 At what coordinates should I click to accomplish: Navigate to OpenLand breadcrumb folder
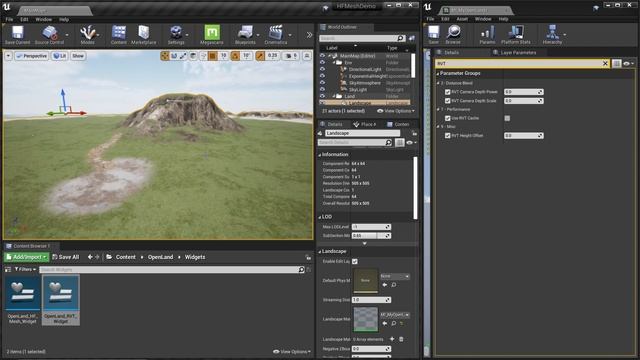tap(160, 257)
